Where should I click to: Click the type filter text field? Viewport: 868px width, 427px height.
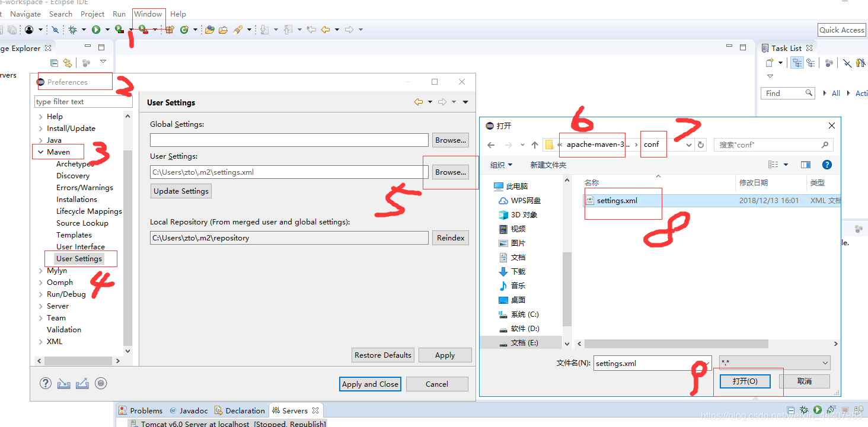click(83, 102)
